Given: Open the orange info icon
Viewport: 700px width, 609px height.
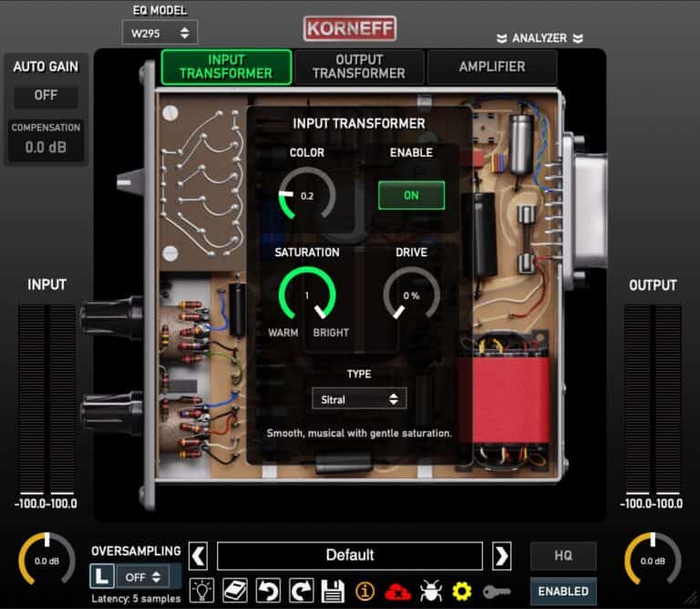Looking at the screenshot, I should pyautogui.click(x=365, y=591).
